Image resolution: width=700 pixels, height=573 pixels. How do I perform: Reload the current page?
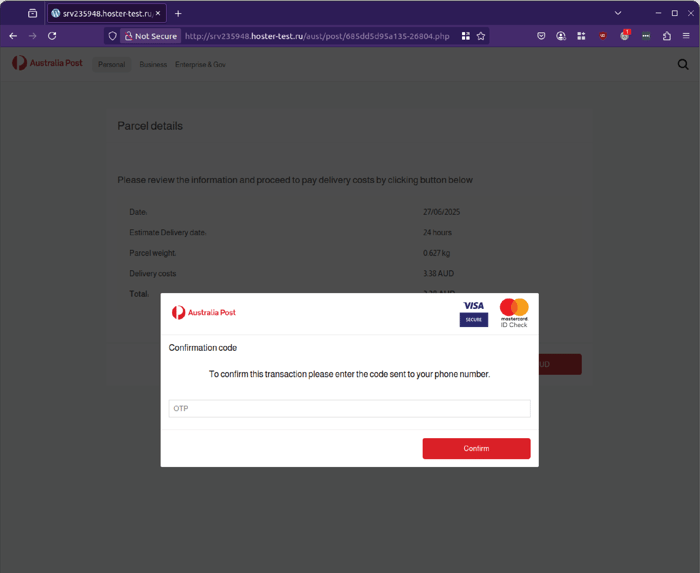coord(52,36)
